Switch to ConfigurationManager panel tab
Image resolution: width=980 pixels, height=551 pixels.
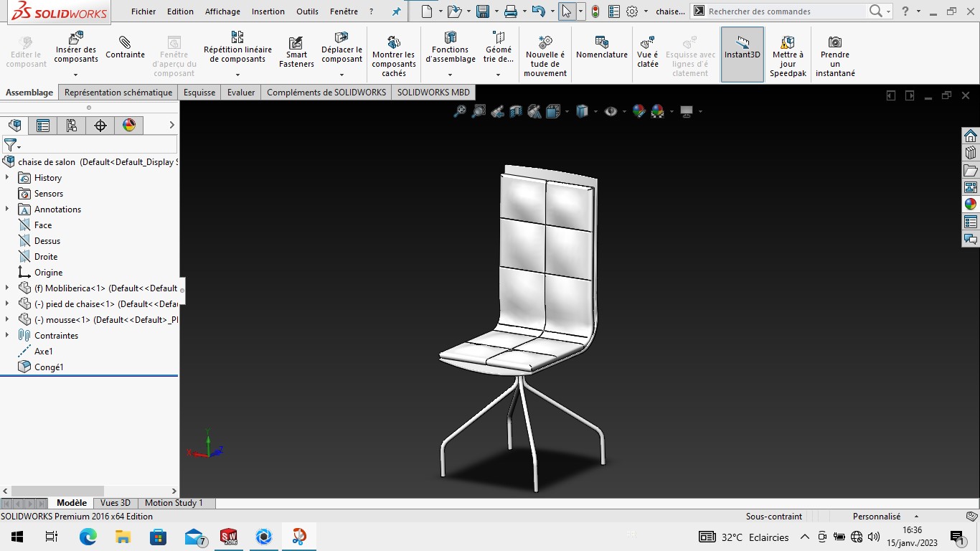point(72,126)
